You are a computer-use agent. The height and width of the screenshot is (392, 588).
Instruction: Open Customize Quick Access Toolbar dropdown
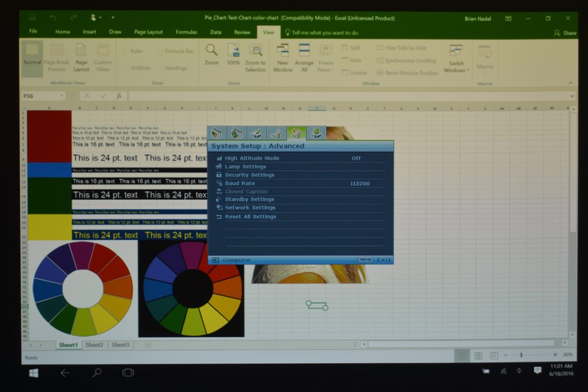click(112, 17)
